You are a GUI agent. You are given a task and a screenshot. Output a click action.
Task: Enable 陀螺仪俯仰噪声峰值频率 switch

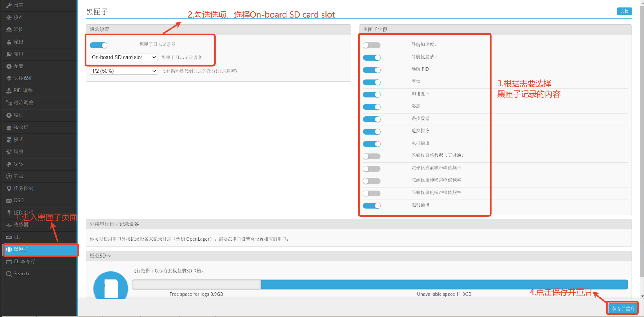pos(372,181)
